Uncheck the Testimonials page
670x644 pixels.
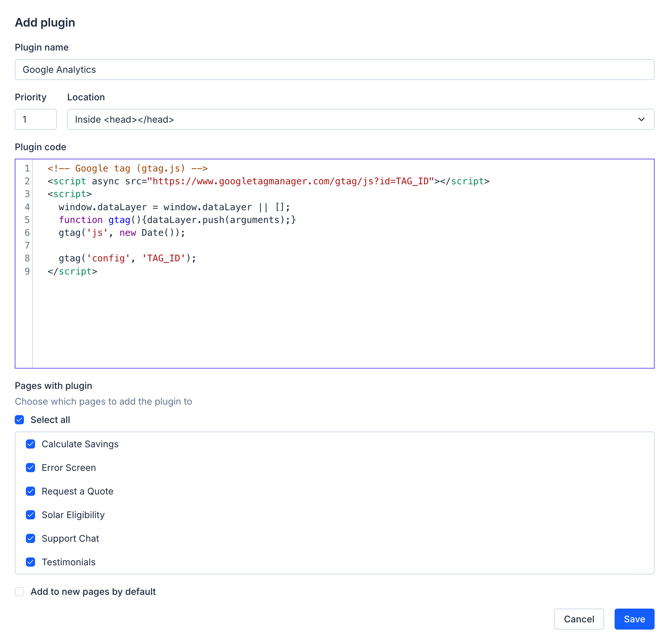[30, 562]
